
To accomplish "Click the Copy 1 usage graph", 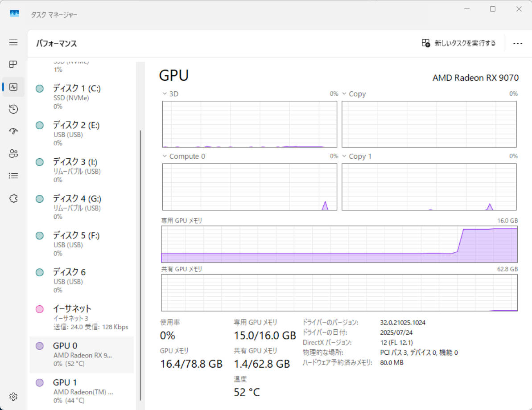I will [x=429, y=187].
